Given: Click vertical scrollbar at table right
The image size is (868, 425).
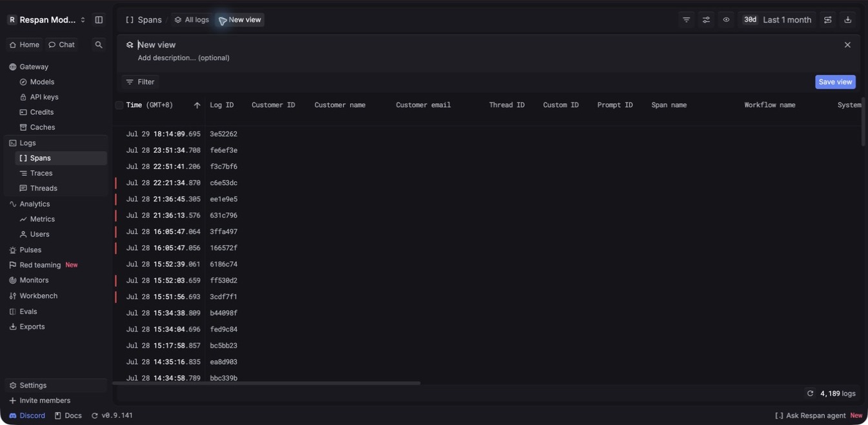Looking at the screenshot, I should pyautogui.click(x=863, y=122).
